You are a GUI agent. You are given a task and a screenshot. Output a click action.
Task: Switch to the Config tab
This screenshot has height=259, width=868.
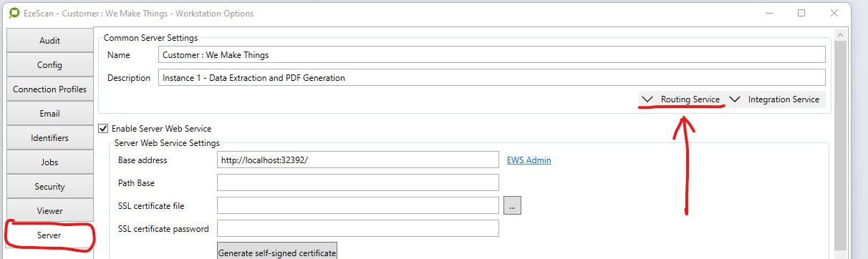pyautogui.click(x=49, y=65)
